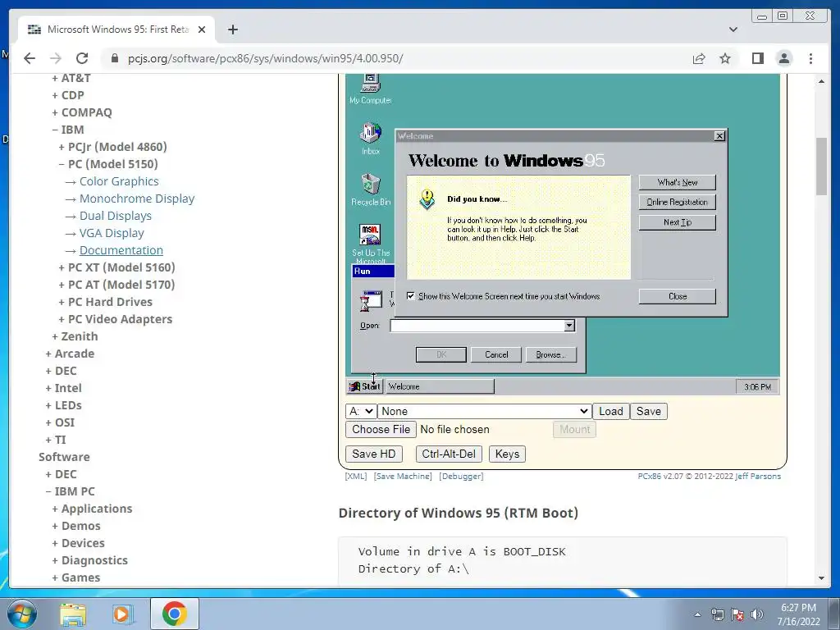
Task: Open the Documentation link
Action: tap(121, 250)
